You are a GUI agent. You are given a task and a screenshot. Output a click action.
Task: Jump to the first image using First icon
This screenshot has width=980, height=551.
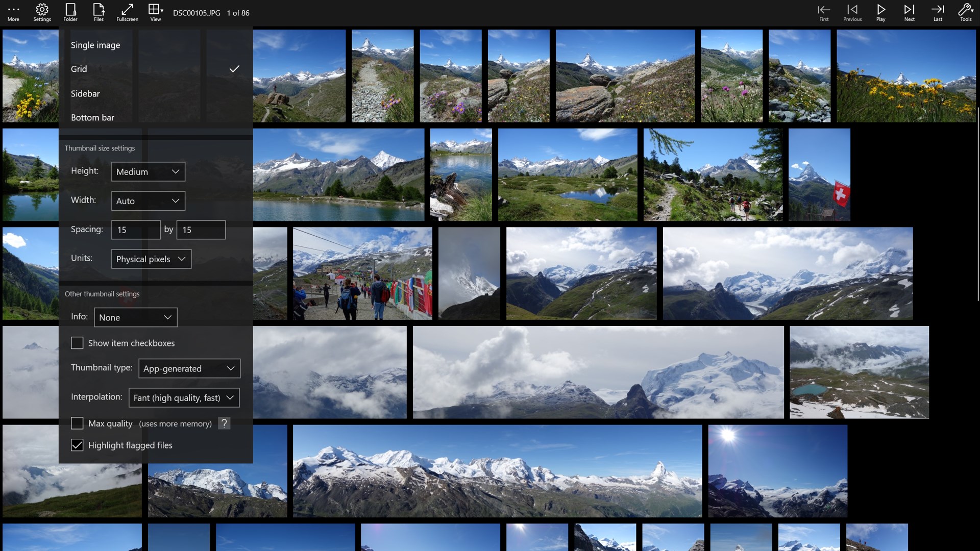pyautogui.click(x=824, y=12)
